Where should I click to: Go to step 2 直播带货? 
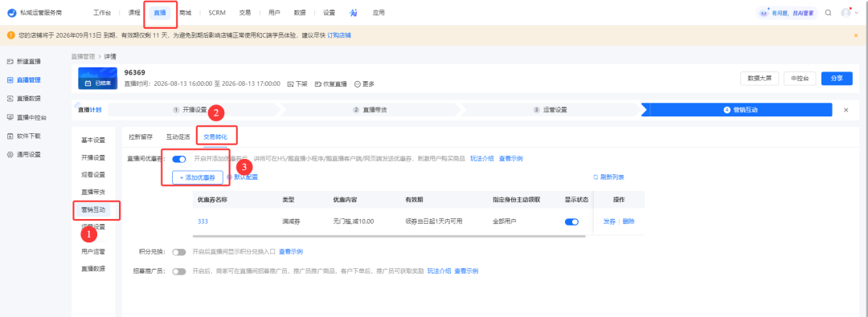pyautogui.click(x=370, y=109)
